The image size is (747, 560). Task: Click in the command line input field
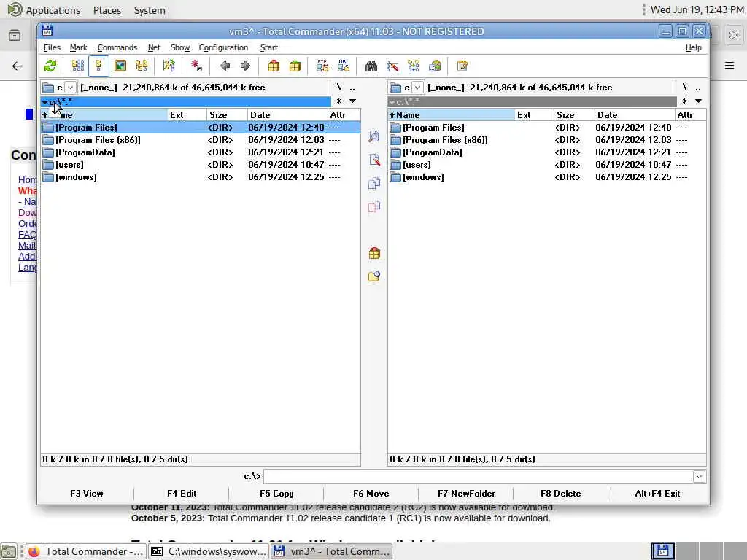(479, 477)
